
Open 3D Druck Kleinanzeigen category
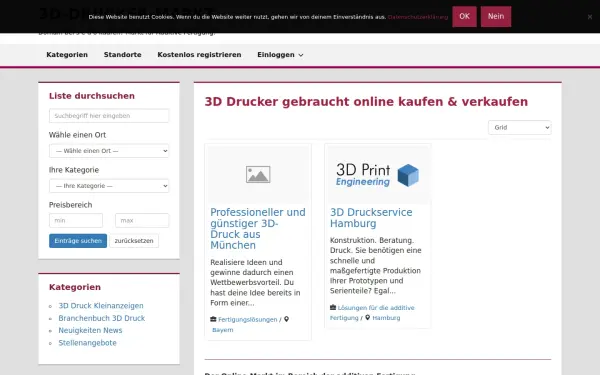tap(101, 305)
